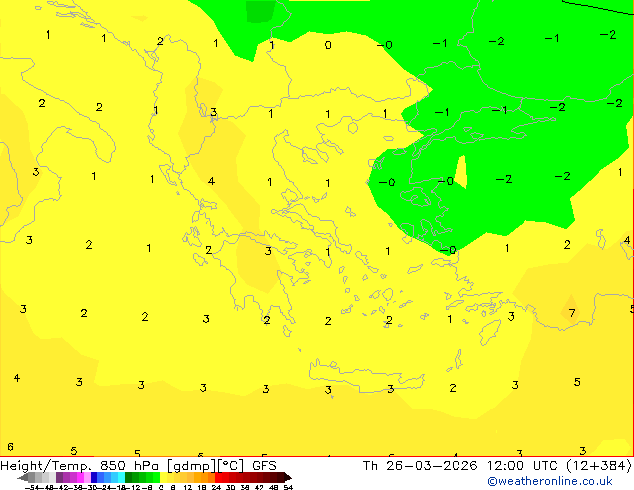This screenshot has width=634, height=490.
Task: Pick the dark blue legend swatch near -30
Action: click(94, 477)
